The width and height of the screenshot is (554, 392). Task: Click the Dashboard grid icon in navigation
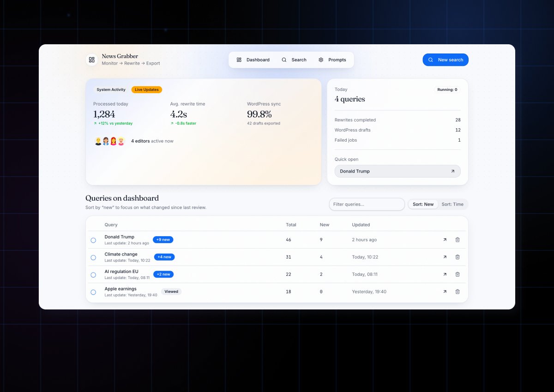point(239,60)
